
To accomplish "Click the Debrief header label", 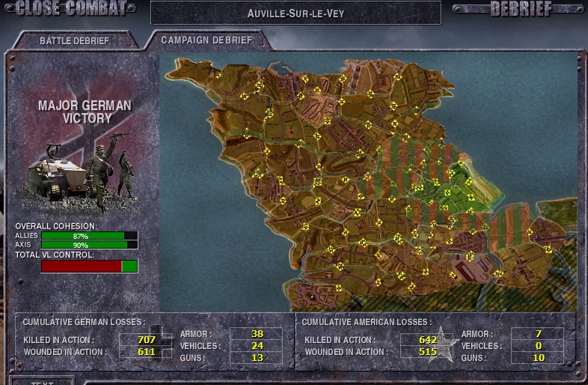I will (x=521, y=8).
